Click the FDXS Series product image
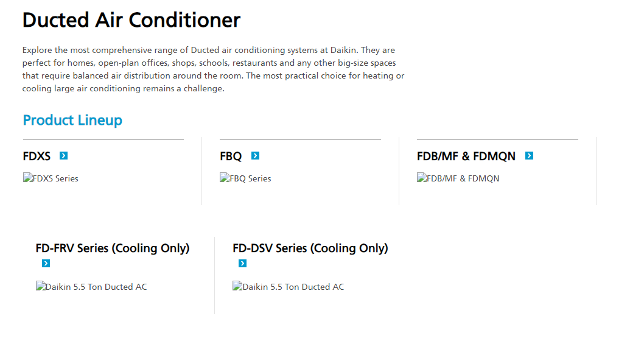This screenshot has width=644, height=358. [x=51, y=178]
